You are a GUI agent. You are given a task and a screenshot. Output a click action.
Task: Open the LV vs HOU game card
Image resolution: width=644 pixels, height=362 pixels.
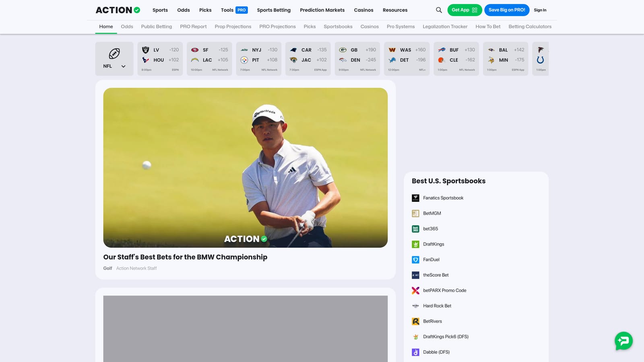[x=160, y=59]
